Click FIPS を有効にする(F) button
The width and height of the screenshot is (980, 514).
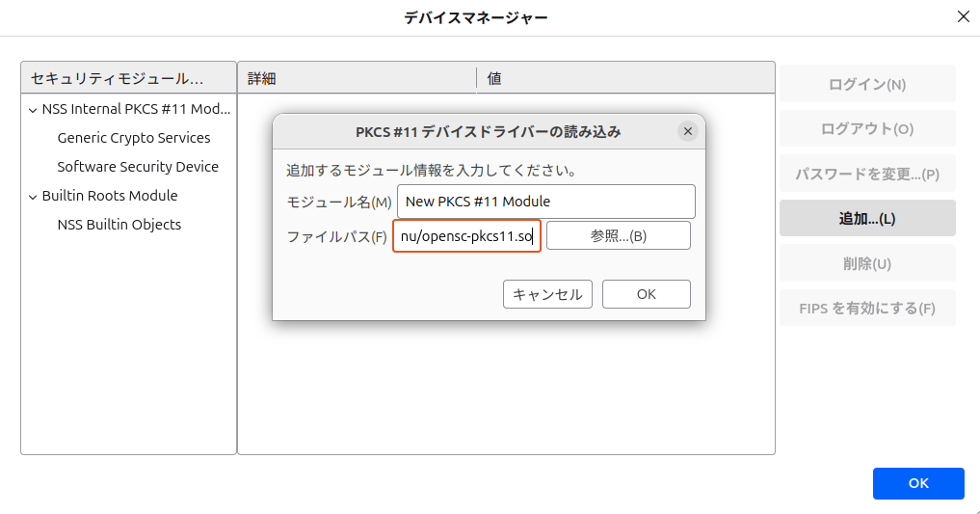[867, 309]
